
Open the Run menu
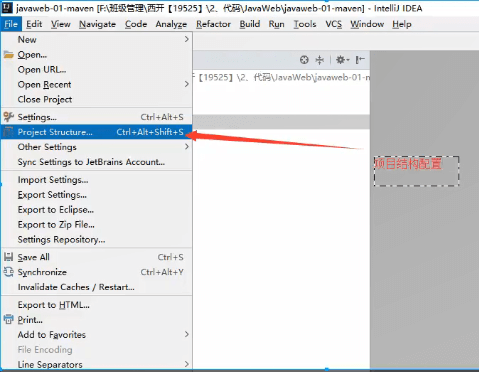277,24
